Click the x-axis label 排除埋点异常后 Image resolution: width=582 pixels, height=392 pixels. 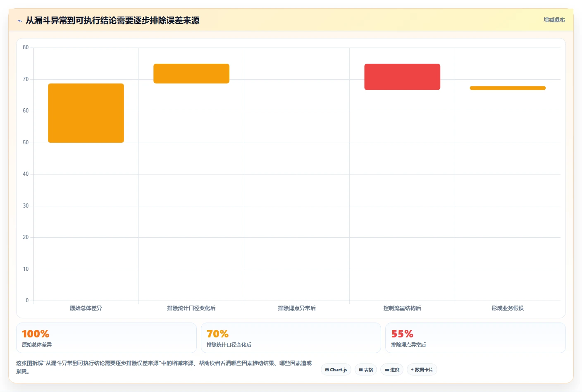(x=297, y=308)
